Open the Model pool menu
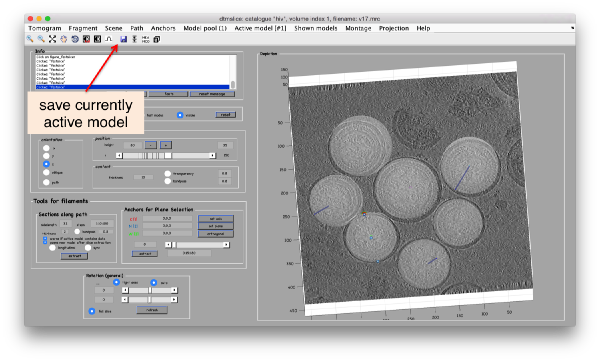This screenshot has width=600, height=361. point(205,28)
